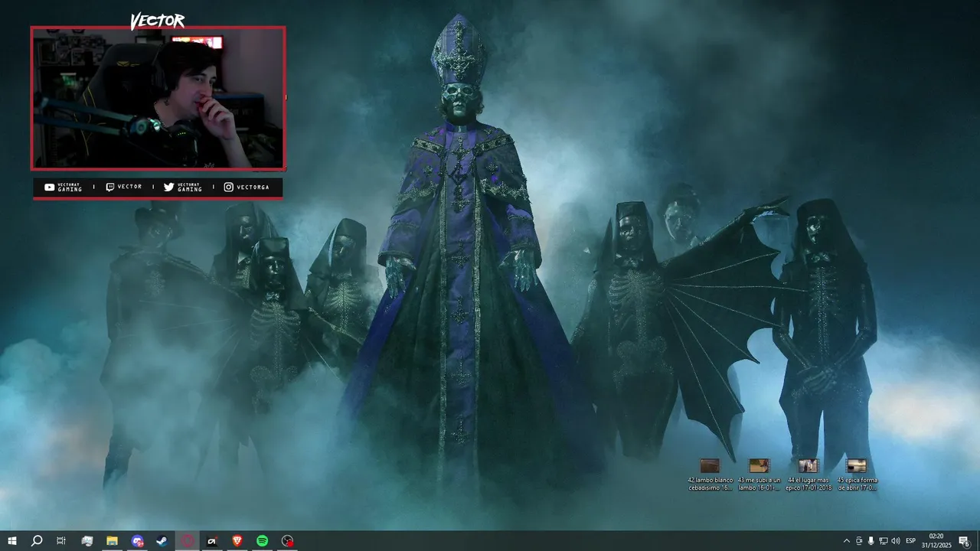Open the network status tray icon
The image size is (980, 551).
(884, 541)
